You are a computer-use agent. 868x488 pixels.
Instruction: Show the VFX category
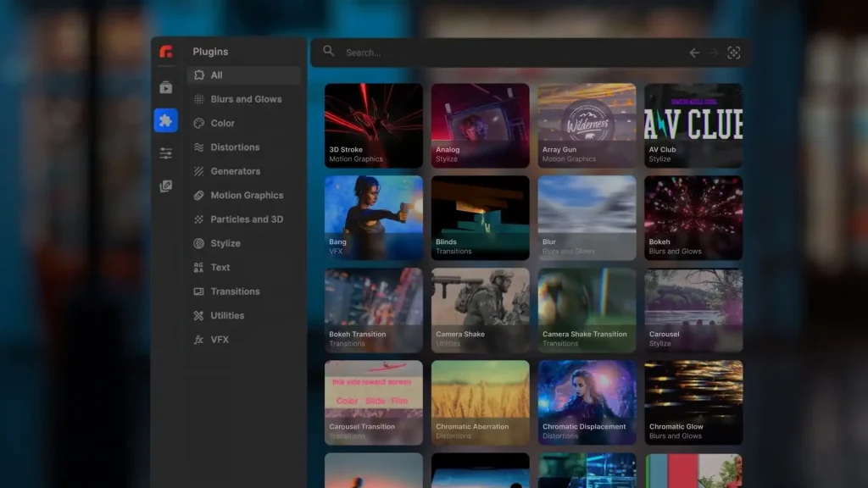(x=219, y=340)
